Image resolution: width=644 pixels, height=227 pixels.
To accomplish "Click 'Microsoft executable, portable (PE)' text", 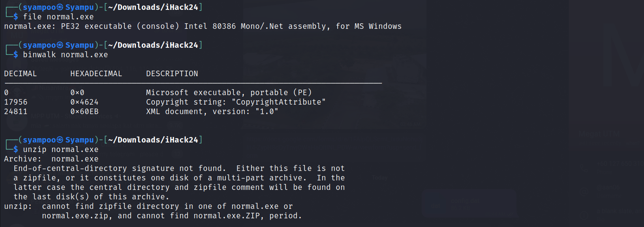I will 229,92.
